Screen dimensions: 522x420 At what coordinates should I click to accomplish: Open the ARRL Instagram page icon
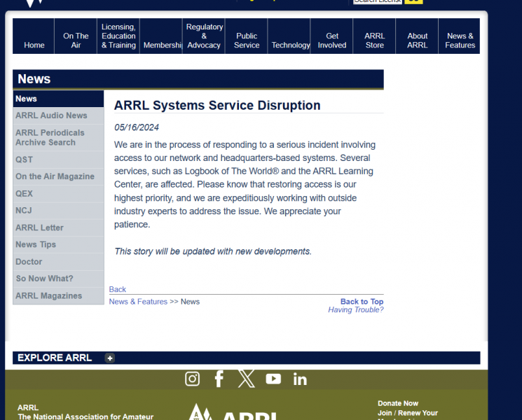coord(192,379)
